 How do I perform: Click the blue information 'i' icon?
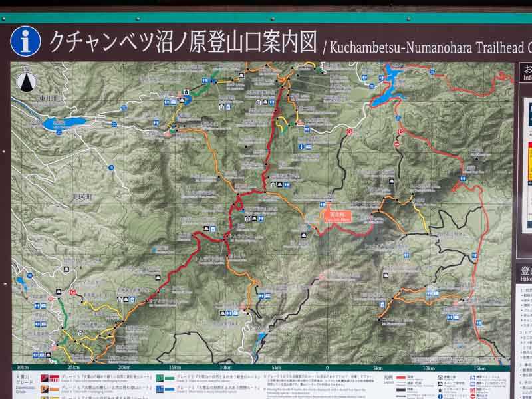[x=25, y=41]
